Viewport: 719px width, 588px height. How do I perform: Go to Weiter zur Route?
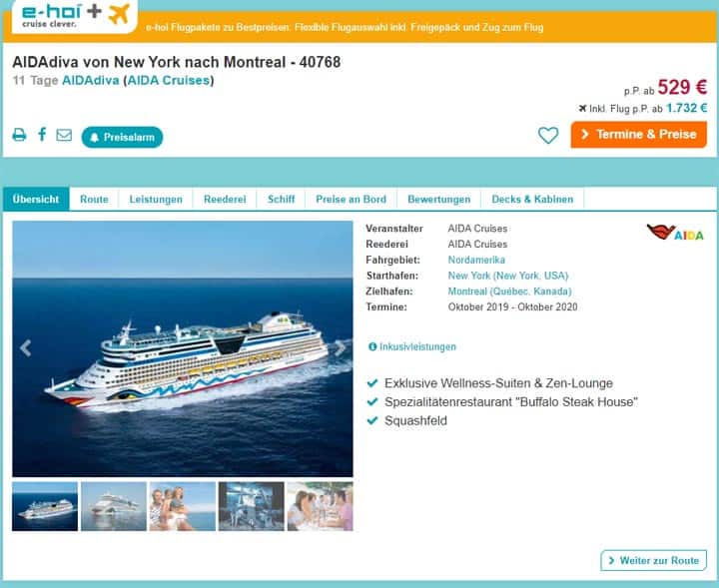click(x=653, y=560)
